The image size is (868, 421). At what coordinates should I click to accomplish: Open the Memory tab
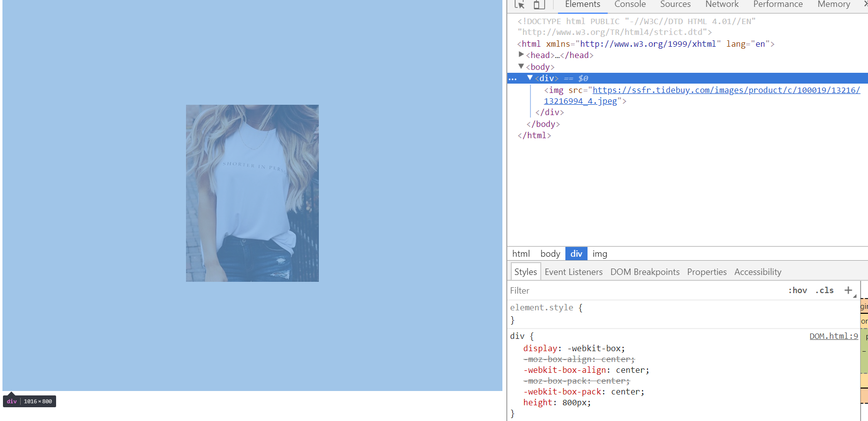click(x=834, y=4)
